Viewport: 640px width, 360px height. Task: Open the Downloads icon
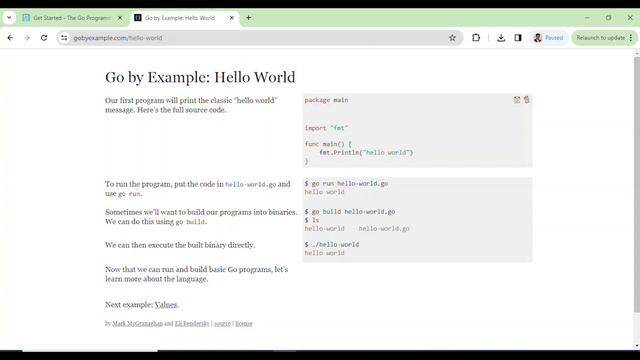click(x=501, y=38)
